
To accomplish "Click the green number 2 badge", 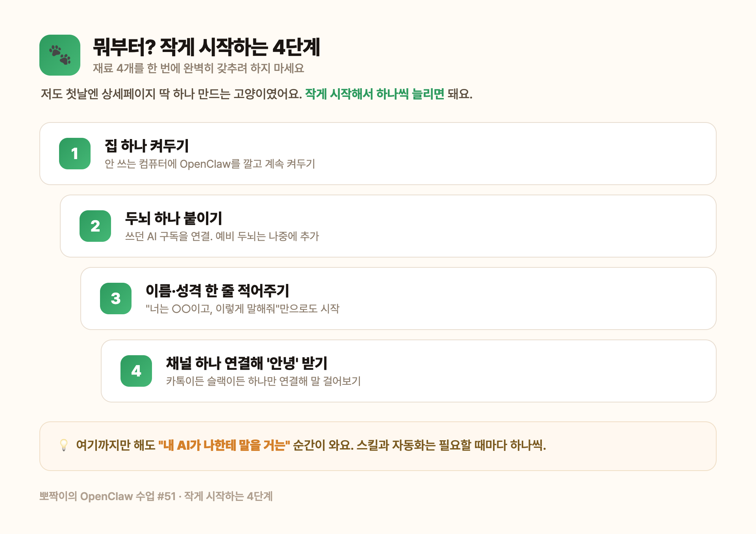I will click(x=95, y=226).
